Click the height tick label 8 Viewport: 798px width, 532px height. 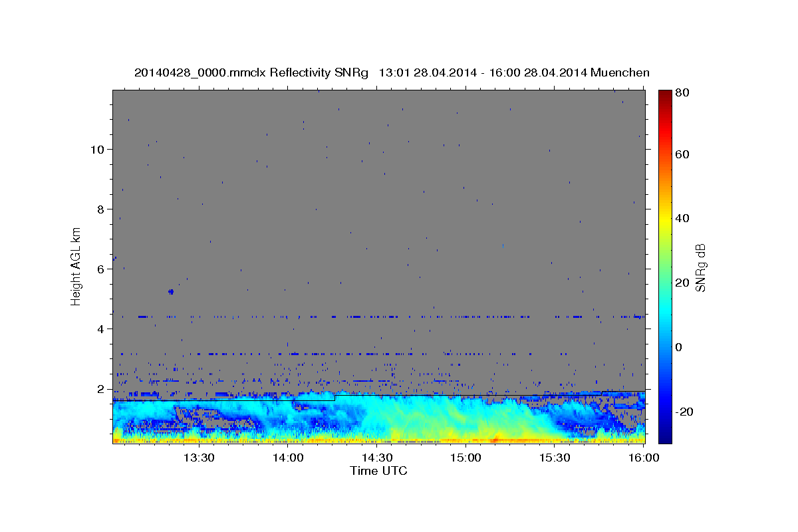[x=101, y=209]
